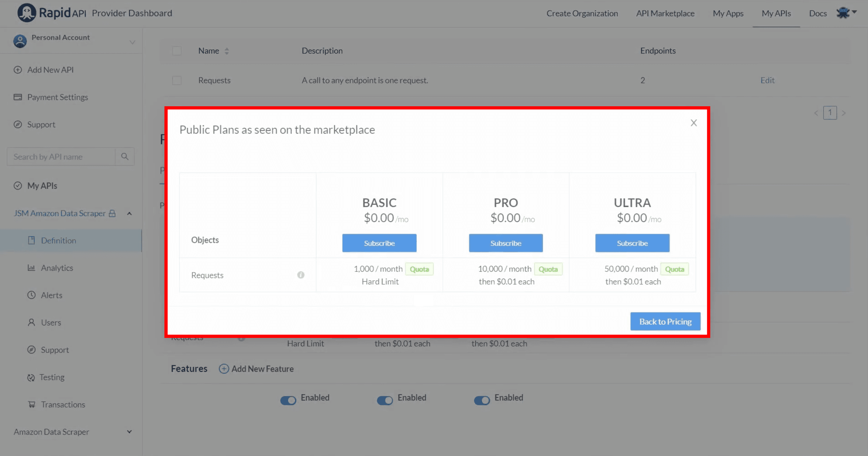
Task: Go to API Marketplace
Action: pyautogui.click(x=665, y=13)
